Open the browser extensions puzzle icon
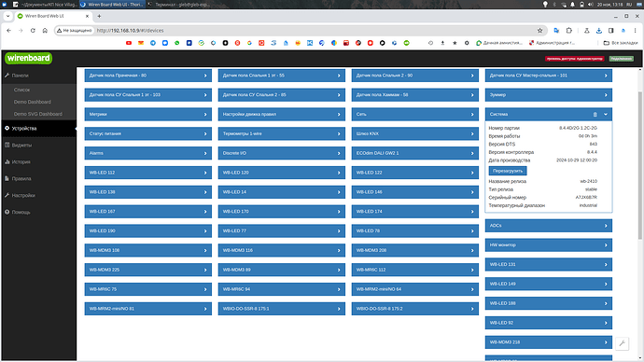The image size is (644, 362). point(568,31)
